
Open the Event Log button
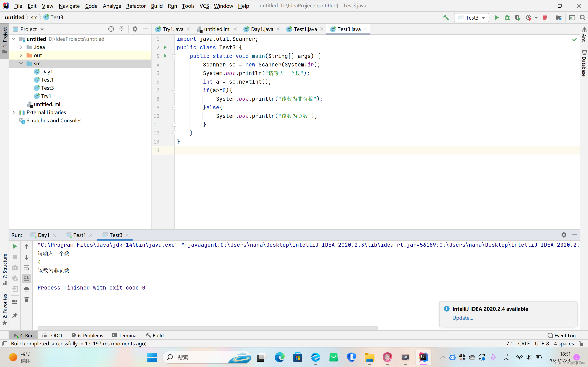[x=562, y=335]
